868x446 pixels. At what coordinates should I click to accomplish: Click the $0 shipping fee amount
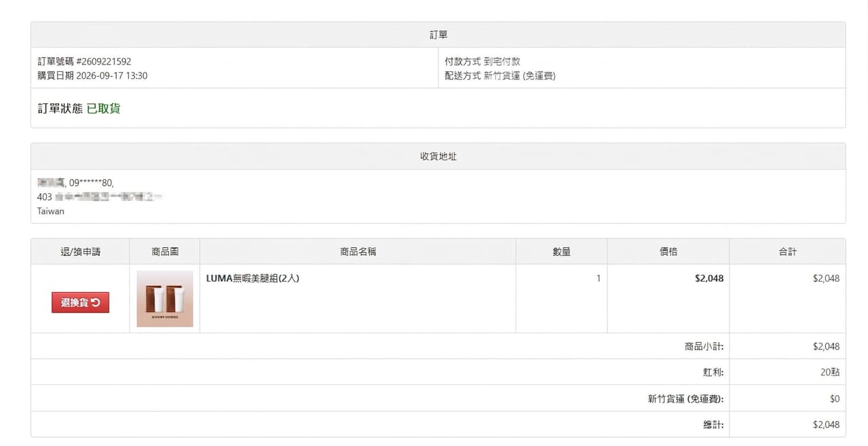835,398
